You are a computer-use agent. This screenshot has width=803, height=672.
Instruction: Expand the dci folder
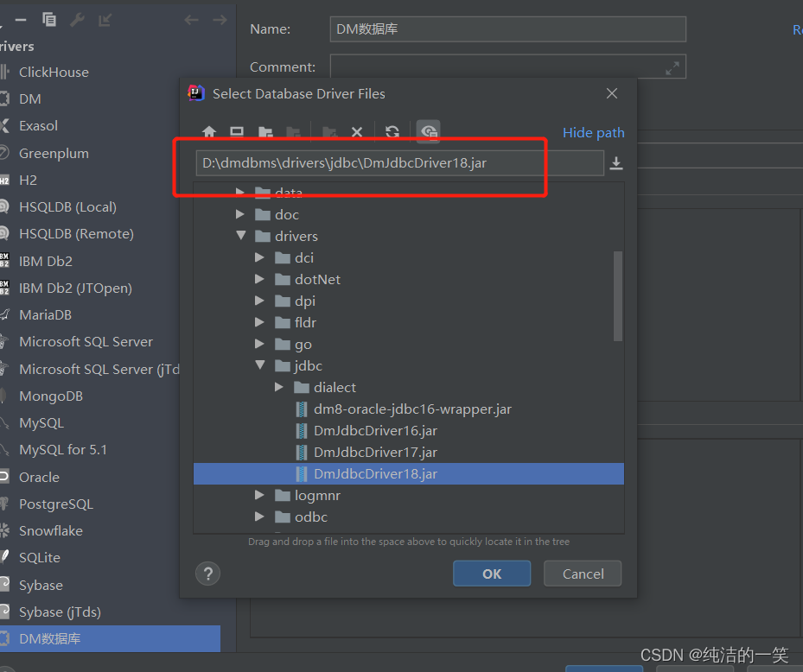pos(259,257)
